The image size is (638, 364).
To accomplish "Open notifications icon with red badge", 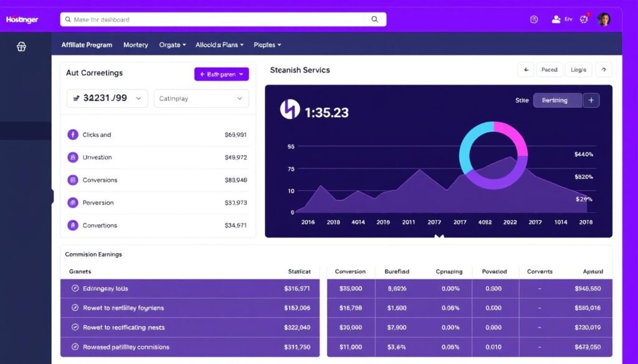I will tap(584, 19).
